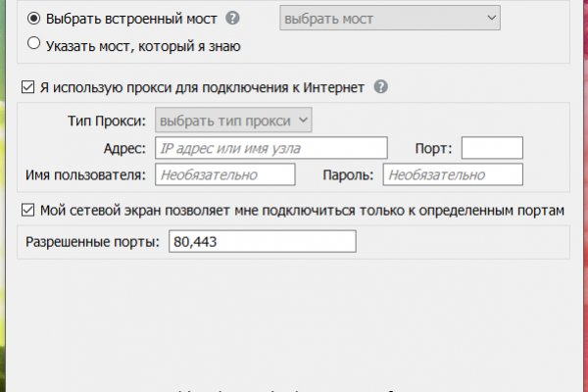The image size is (588, 392).
Task: Toggle 'Я использую прокси' checkbox
Action: point(27,87)
